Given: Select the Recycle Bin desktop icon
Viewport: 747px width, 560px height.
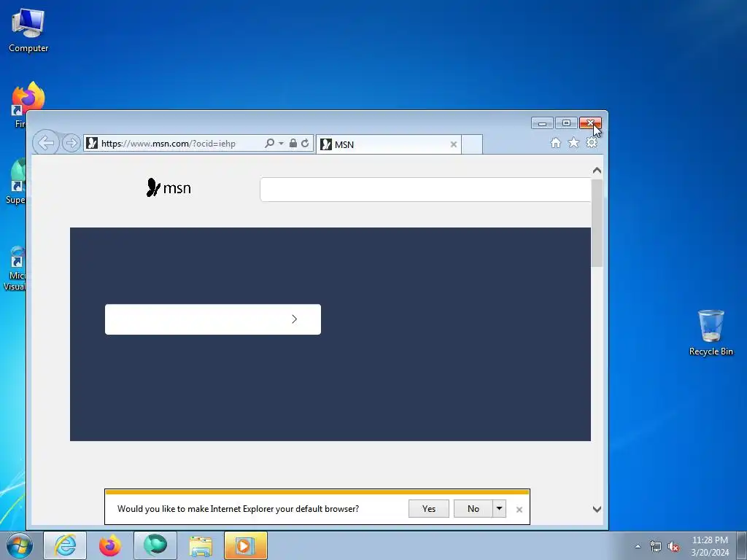Looking at the screenshot, I should click(x=711, y=332).
